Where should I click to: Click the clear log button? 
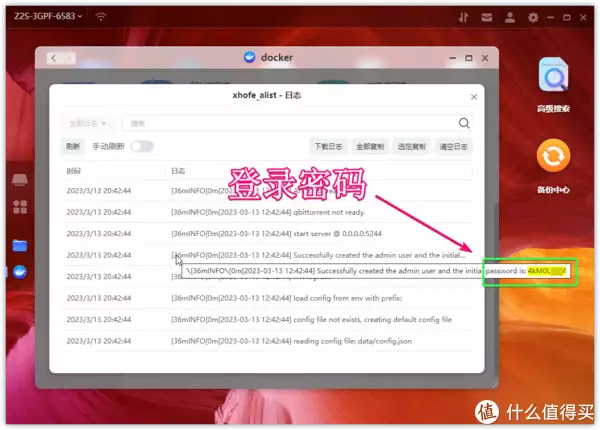[x=453, y=147]
